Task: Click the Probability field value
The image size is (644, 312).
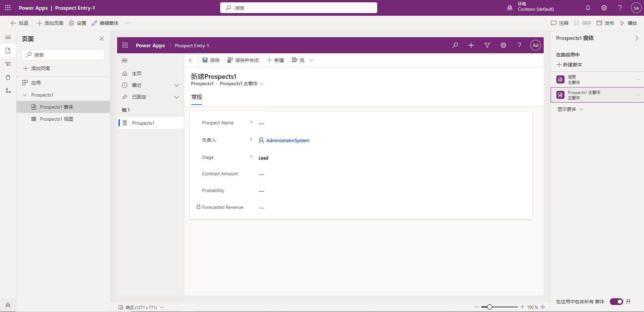Action: 261,191
